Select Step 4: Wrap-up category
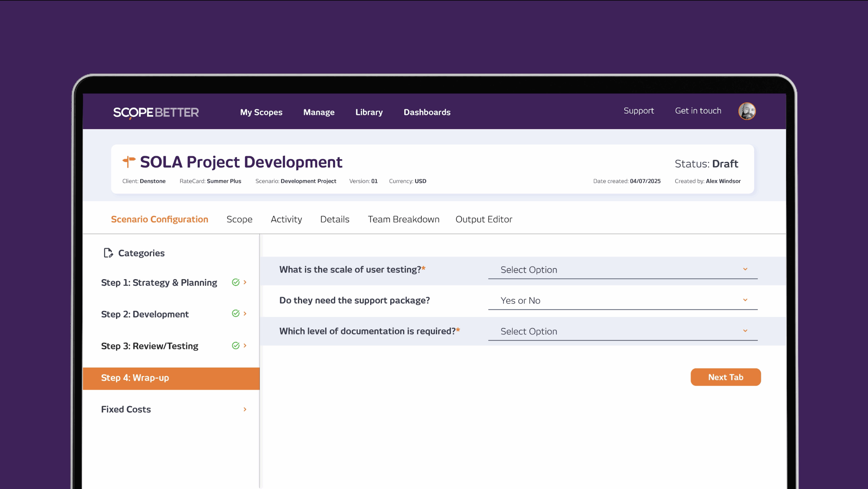 pos(171,378)
